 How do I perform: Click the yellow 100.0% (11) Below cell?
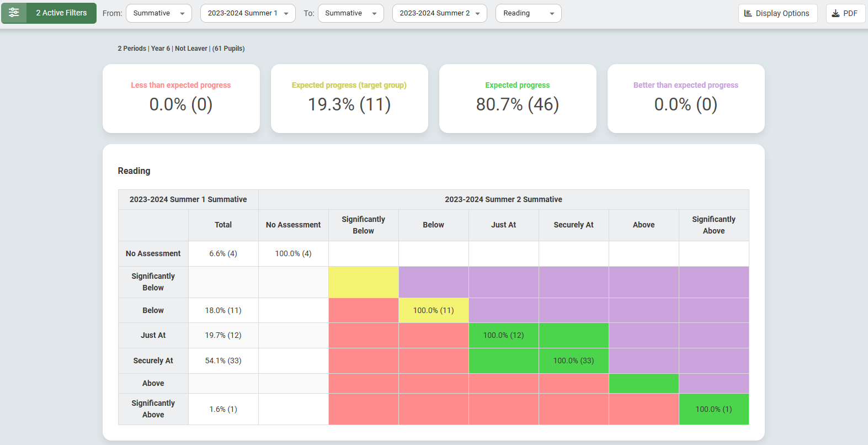pos(434,310)
